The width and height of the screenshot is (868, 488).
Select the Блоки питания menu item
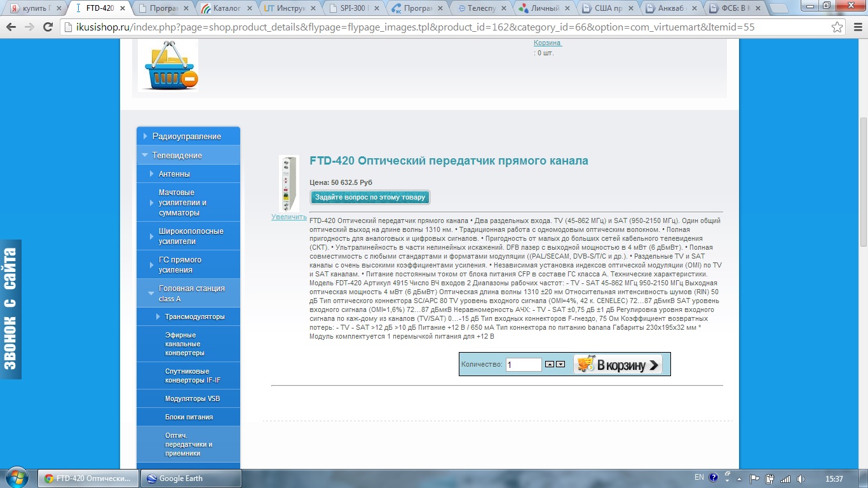(x=188, y=417)
